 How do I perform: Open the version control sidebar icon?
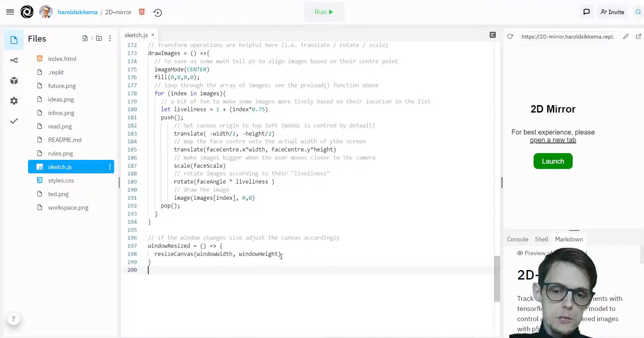tap(14, 61)
